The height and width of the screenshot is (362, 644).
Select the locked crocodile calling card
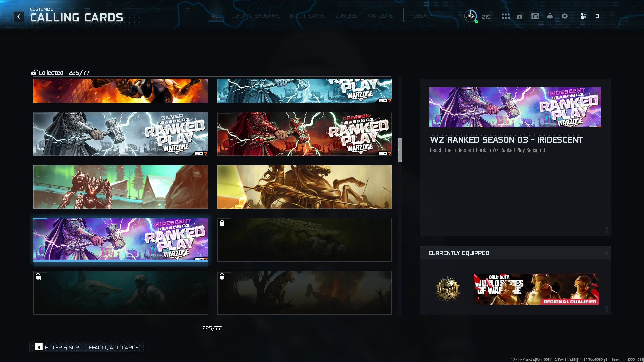pos(304,240)
